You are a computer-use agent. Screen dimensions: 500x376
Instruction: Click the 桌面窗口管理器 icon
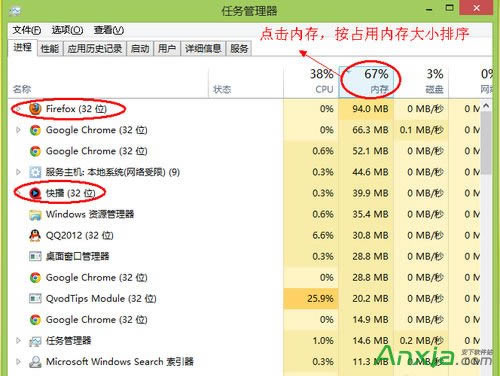pos(35,256)
